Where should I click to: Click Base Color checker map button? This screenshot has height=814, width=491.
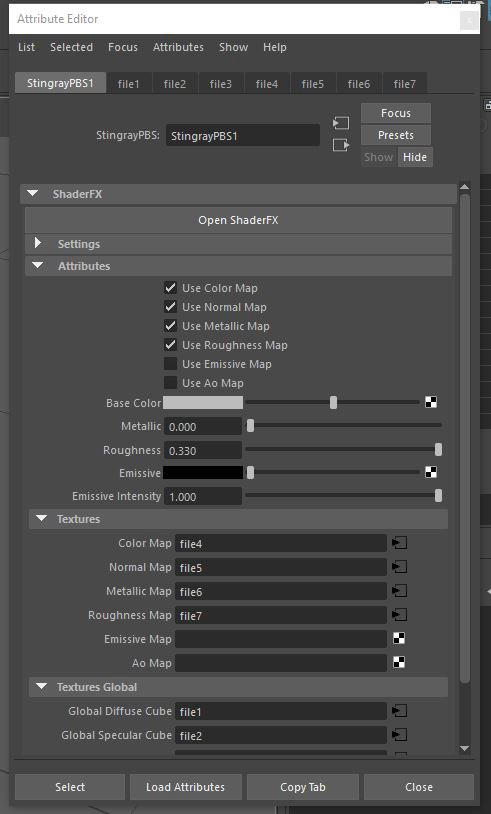pyautogui.click(x=431, y=402)
